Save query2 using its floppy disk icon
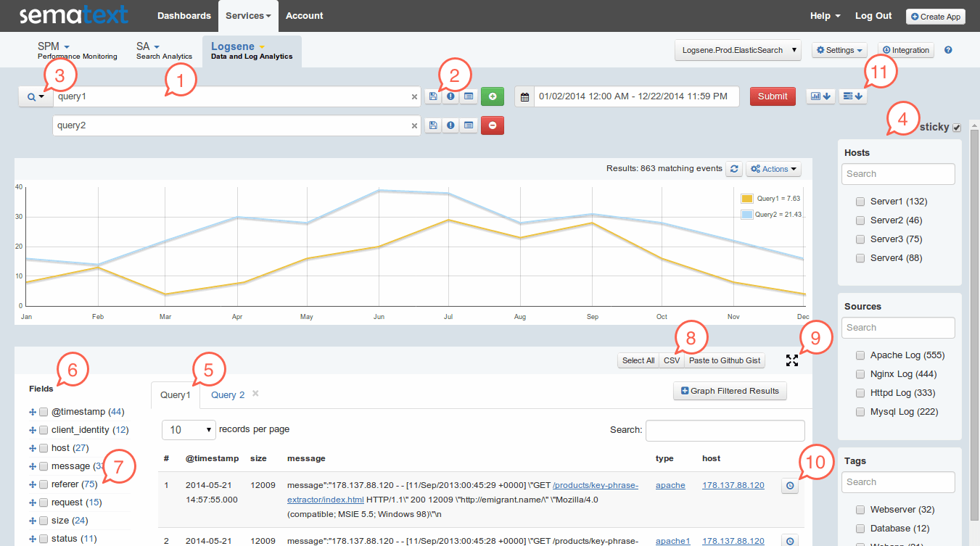This screenshot has width=980, height=546. (x=433, y=125)
